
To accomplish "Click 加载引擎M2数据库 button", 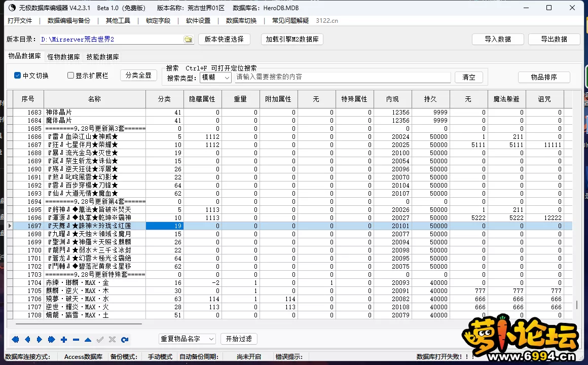I will tap(292, 39).
